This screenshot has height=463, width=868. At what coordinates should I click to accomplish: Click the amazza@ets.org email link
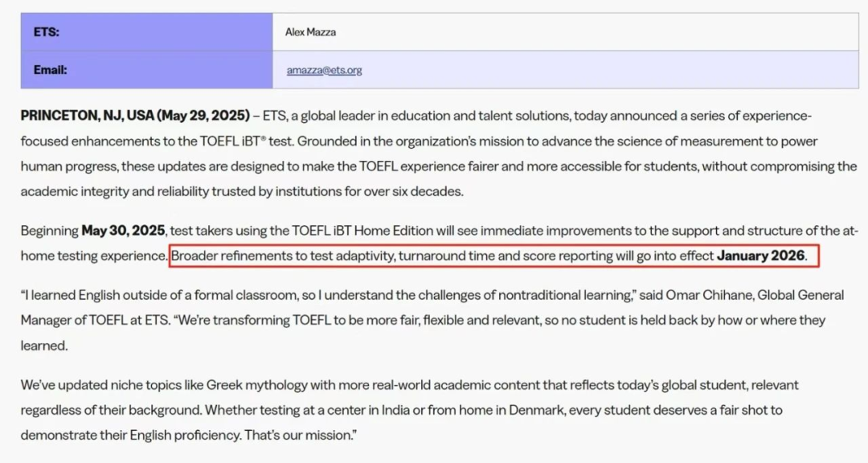click(324, 70)
